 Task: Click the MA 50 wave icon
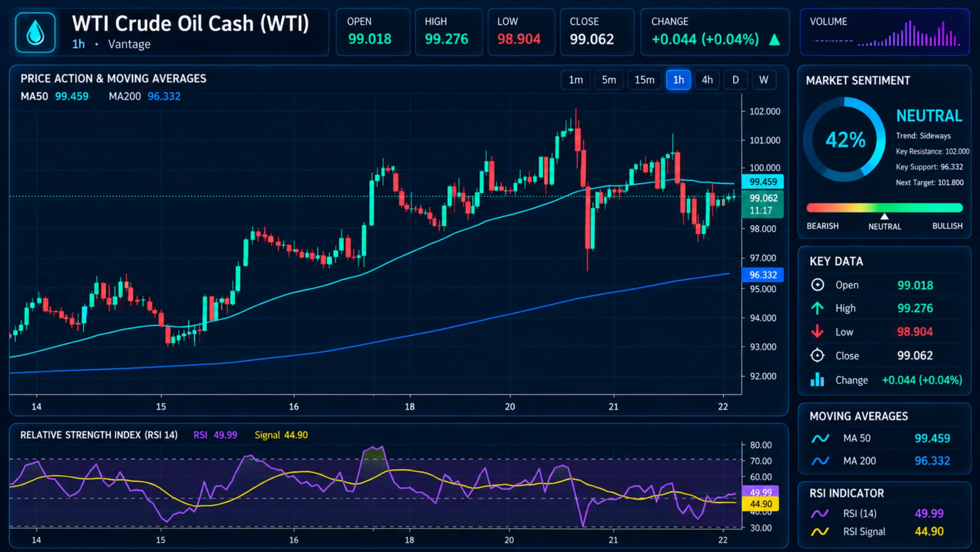tap(820, 438)
